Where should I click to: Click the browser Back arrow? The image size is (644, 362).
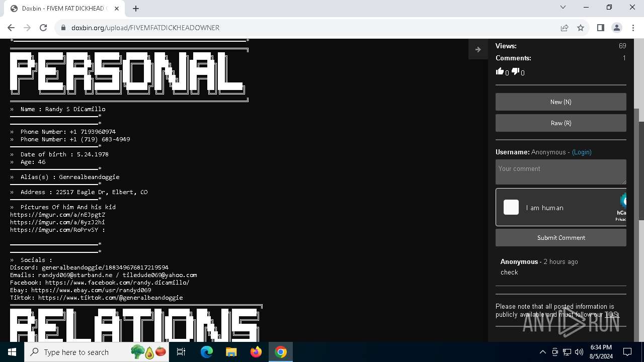point(11,28)
